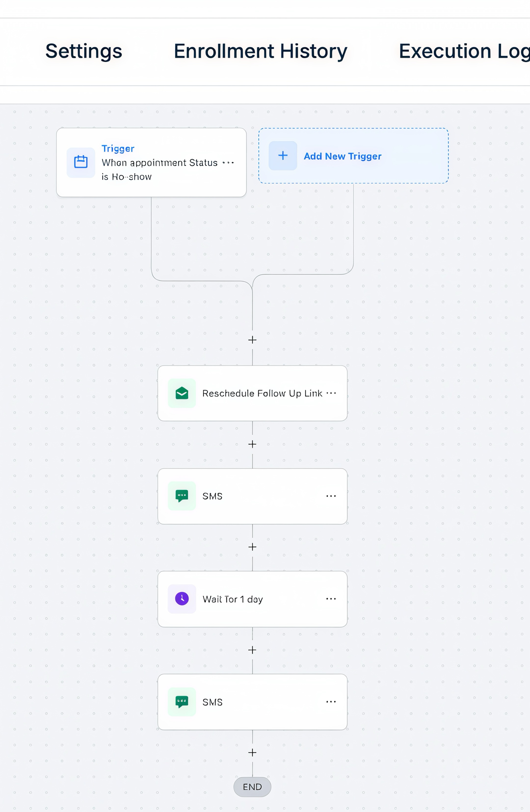Open options menu for Wait for 1 day
530x812 pixels.
coord(331,599)
